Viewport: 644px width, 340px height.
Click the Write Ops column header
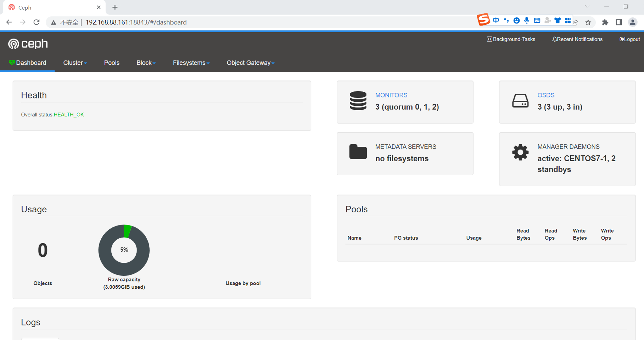click(607, 234)
